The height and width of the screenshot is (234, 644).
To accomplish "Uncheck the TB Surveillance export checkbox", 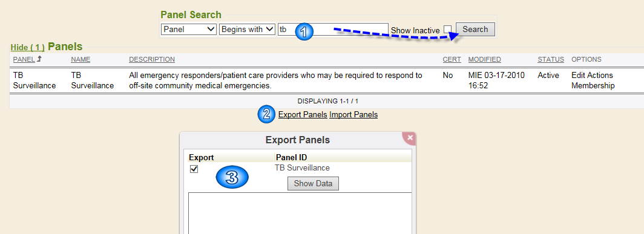I will [x=194, y=169].
